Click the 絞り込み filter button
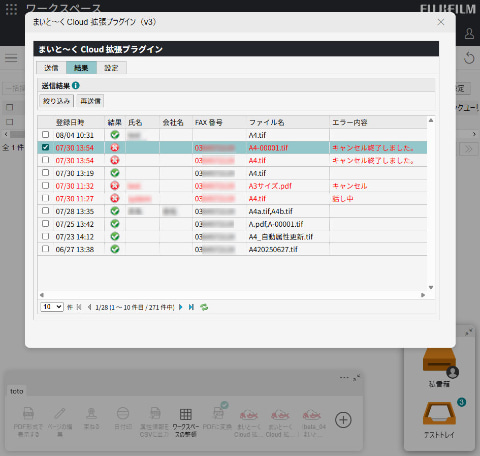This screenshot has width=480, height=456. 56,101
